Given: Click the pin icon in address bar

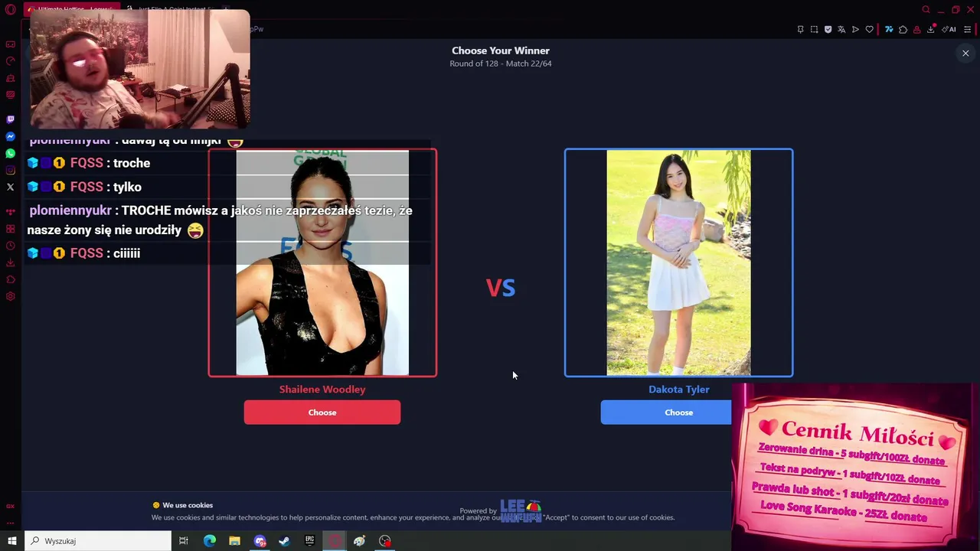Looking at the screenshot, I should pyautogui.click(x=800, y=29).
